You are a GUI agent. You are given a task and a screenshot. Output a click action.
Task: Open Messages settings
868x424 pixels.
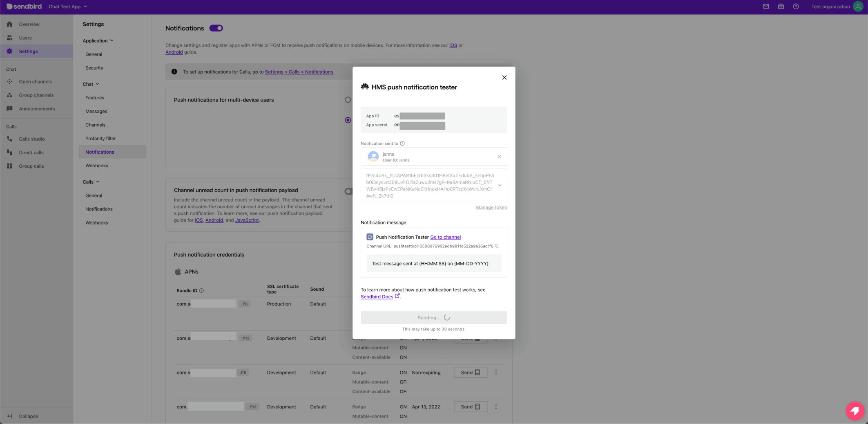tap(96, 111)
